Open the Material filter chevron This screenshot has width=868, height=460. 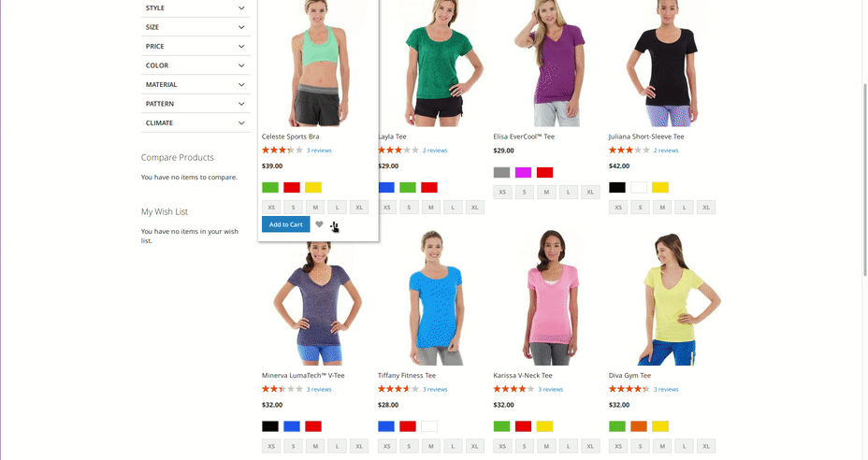(x=241, y=85)
